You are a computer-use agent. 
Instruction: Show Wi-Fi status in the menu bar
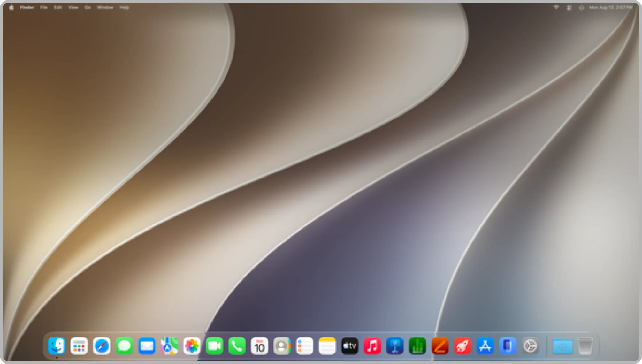[x=556, y=7]
